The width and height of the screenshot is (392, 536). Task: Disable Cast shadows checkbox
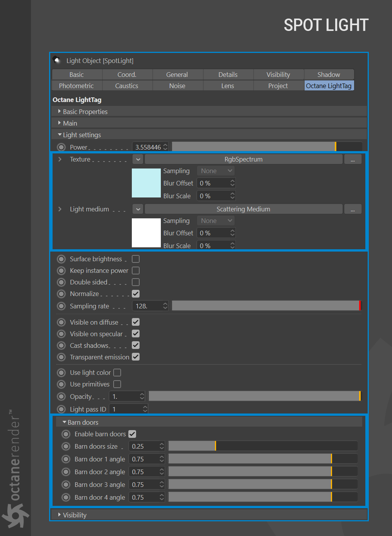[136, 345]
